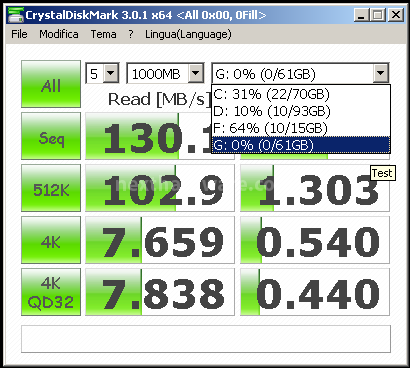Screen dimensions: 410x368
Task: Open the Lingua(Language) menu
Action: click(x=188, y=34)
